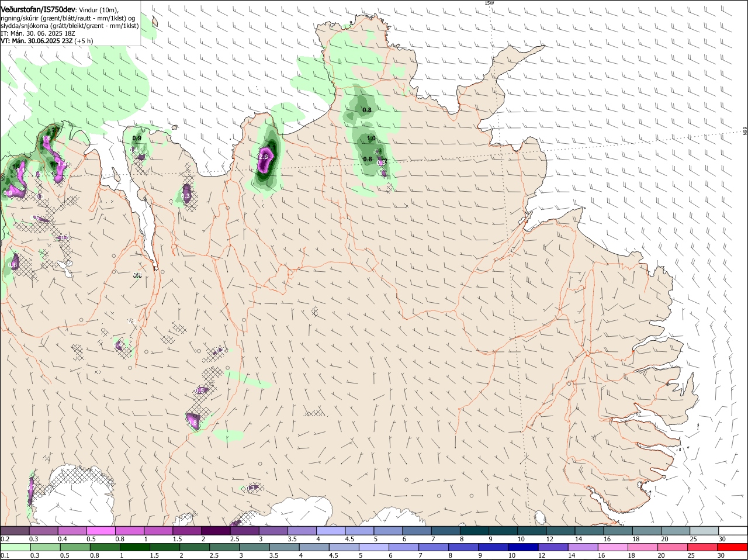Click the bright magenta 0.5–0.8 snow legend swatch

pos(102,531)
